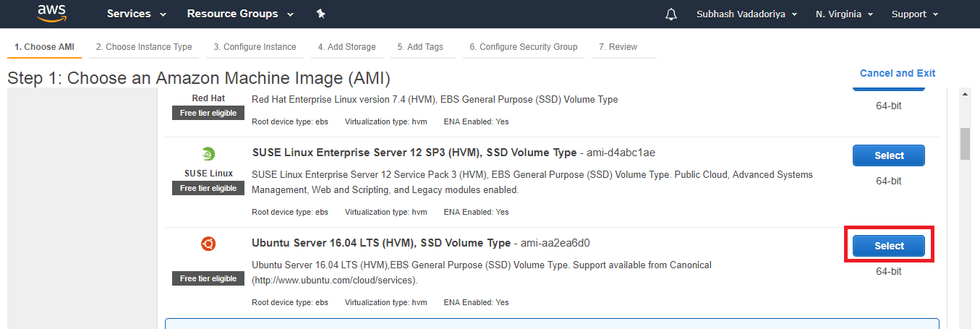The width and height of the screenshot is (980, 329).
Task: Click the SUSE Linux logo icon
Action: (208, 154)
